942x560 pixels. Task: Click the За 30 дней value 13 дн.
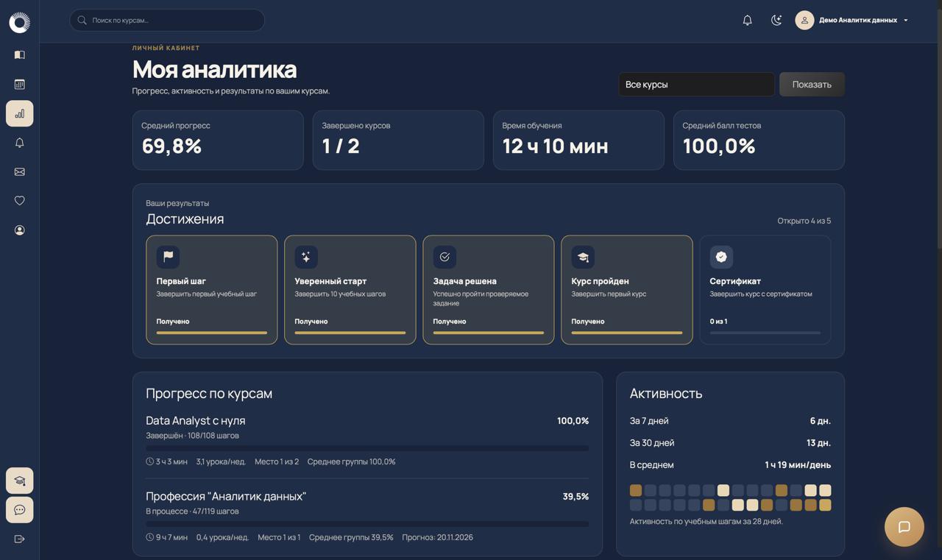click(x=819, y=443)
